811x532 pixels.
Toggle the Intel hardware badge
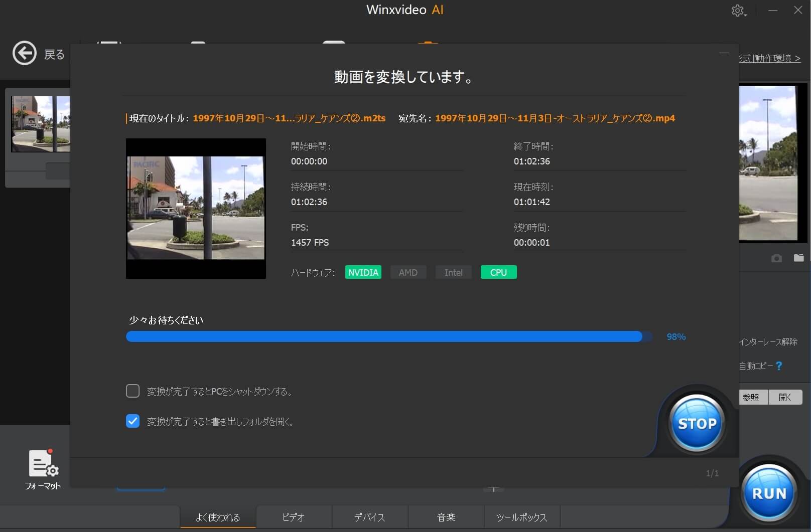pyautogui.click(x=453, y=272)
